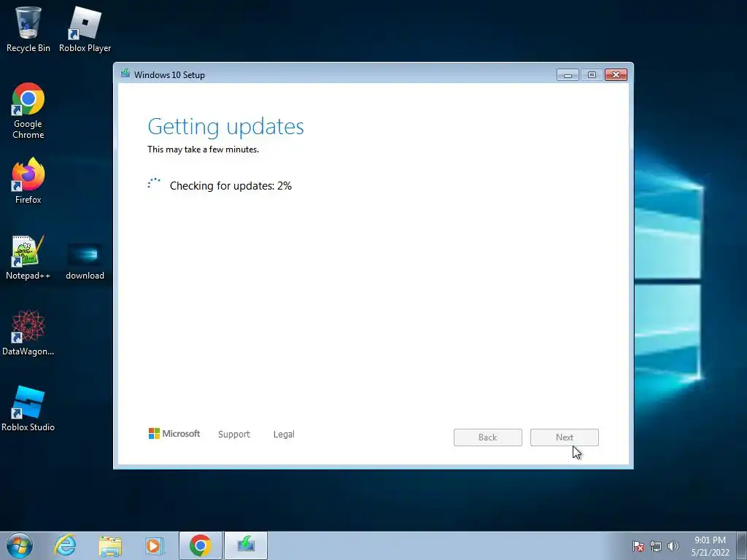Close the Windows 10 Setup window
This screenshot has height=560, width=747.
(x=616, y=75)
